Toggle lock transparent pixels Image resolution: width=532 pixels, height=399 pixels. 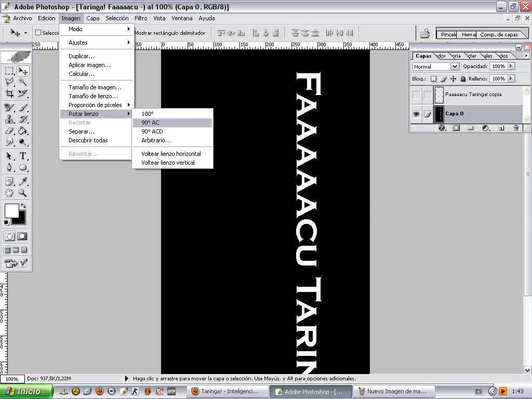(434, 79)
